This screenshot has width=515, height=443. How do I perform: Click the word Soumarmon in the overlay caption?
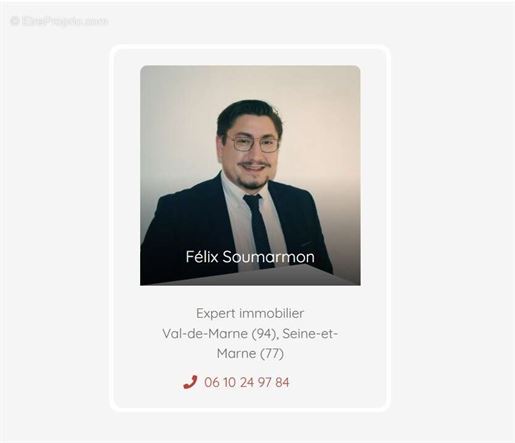268,257
